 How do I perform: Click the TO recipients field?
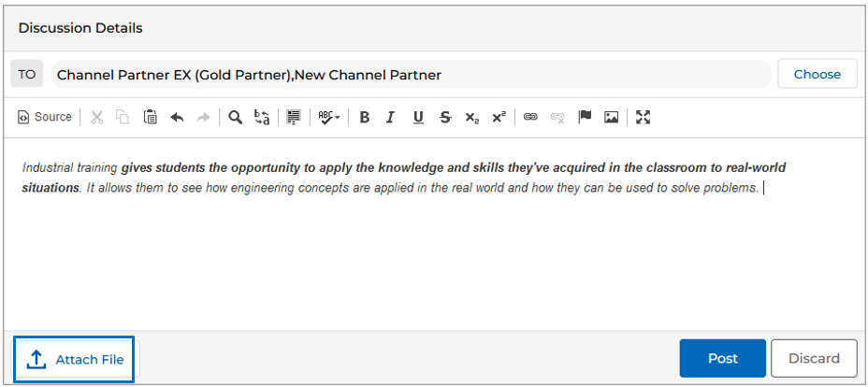click(x=411, y=74)
